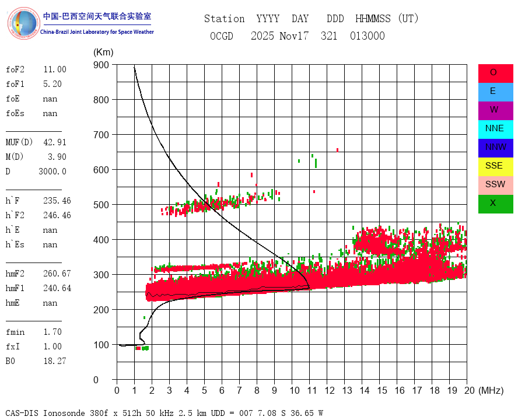Click the foF2 value 11.00
This screenshot has height=420, width=525.
tap(54, 69)
